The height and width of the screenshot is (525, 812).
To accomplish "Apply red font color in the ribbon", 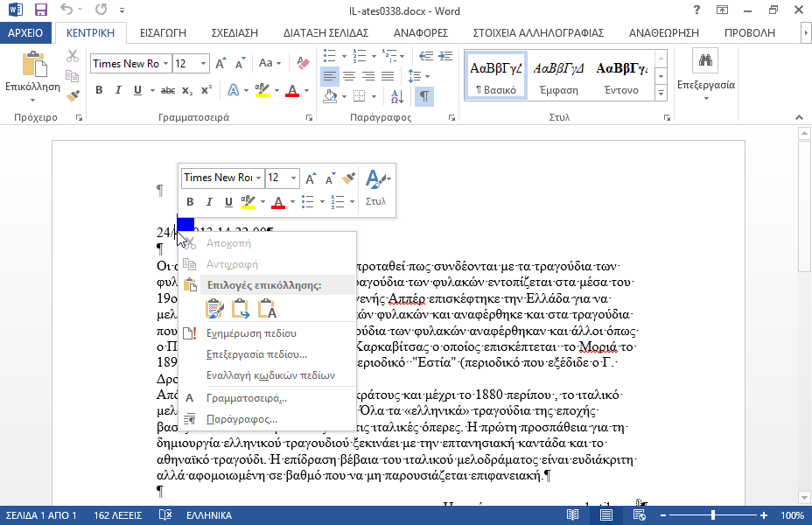I will tap(292, 91).
